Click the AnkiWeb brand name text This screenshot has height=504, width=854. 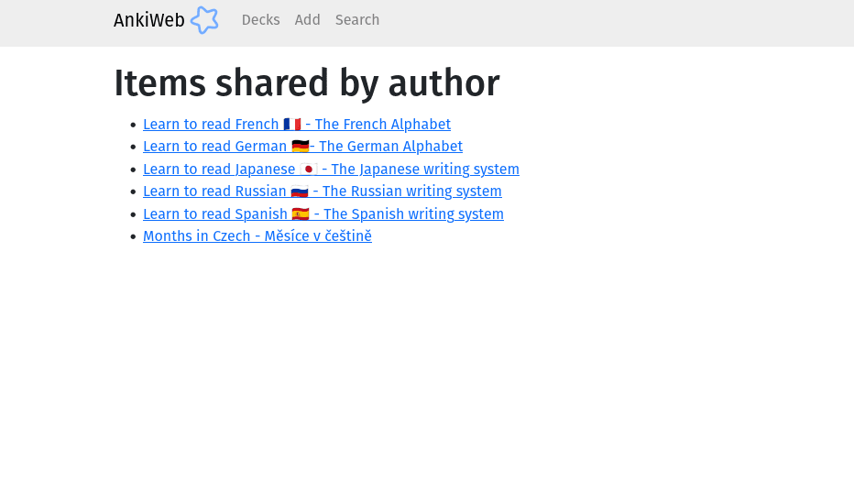(x=149, y=20)
